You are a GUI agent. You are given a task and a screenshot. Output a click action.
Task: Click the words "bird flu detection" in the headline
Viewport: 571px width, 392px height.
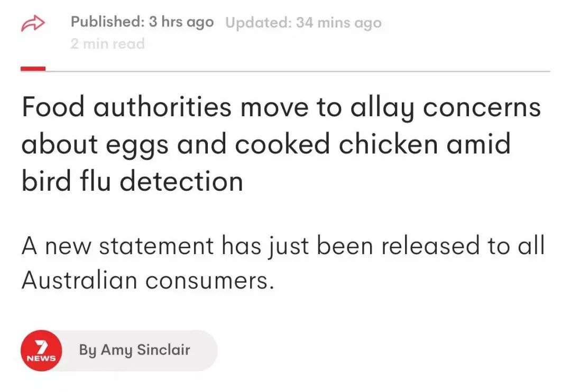[x=132, y=181]
